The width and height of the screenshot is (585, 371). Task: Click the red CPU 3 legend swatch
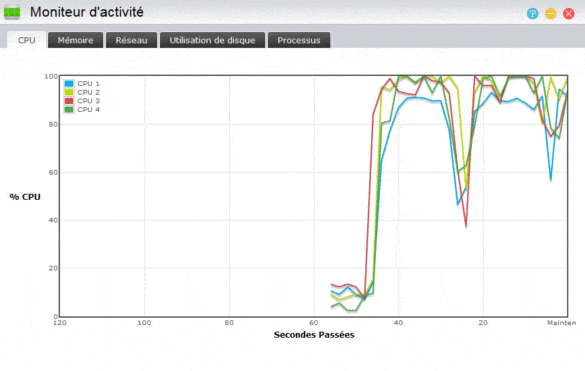pos(69,101)
